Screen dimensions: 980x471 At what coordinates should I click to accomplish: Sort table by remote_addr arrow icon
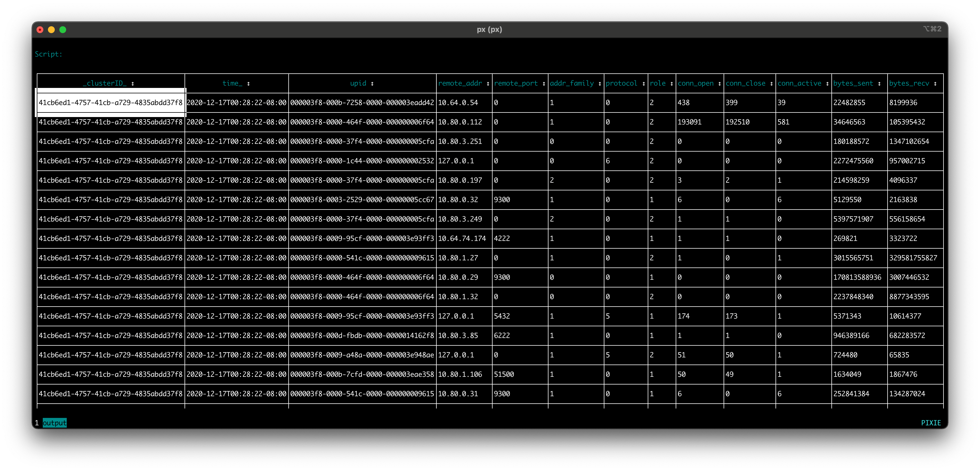coord(488,84)
